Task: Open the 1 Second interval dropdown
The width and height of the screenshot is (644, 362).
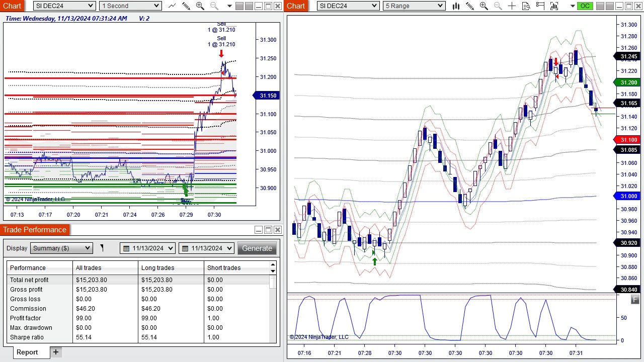Action: [130, 6]
